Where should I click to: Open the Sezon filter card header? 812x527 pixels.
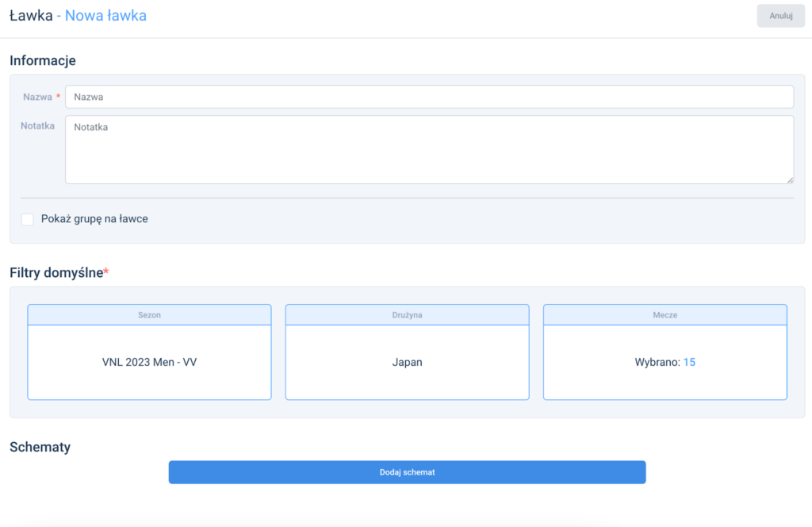[x=149, y=315]
